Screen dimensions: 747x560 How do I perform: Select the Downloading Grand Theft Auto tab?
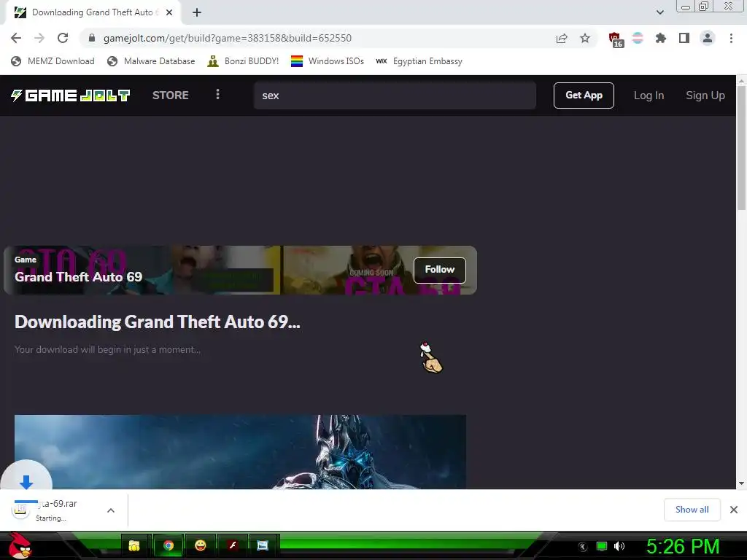93,12
